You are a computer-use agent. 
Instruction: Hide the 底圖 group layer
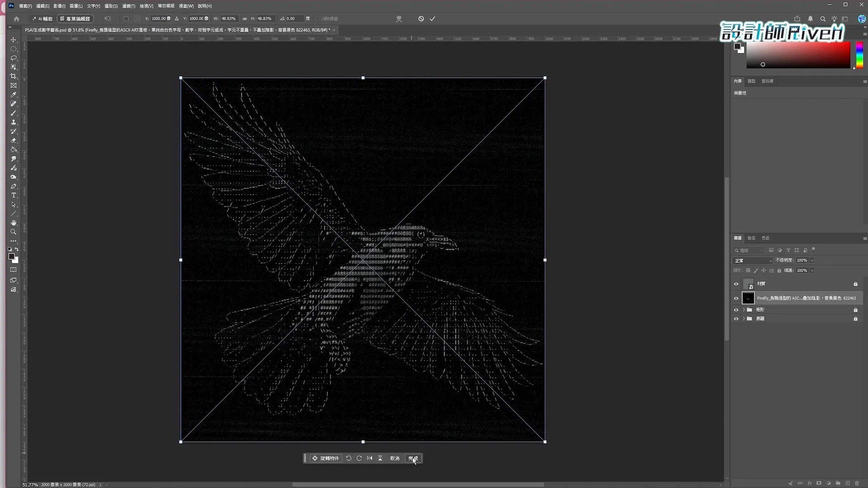tap(736, 319)
